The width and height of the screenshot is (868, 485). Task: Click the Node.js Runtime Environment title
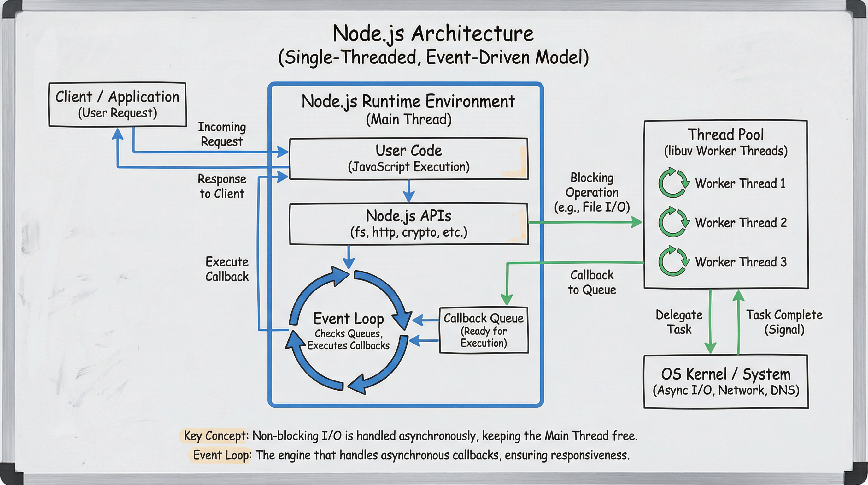[408, 100]
